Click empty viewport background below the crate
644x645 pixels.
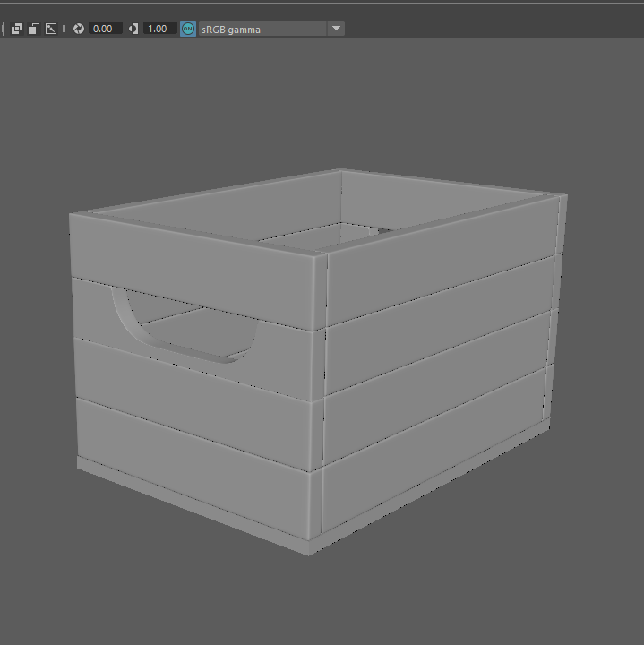pos(322,600)
